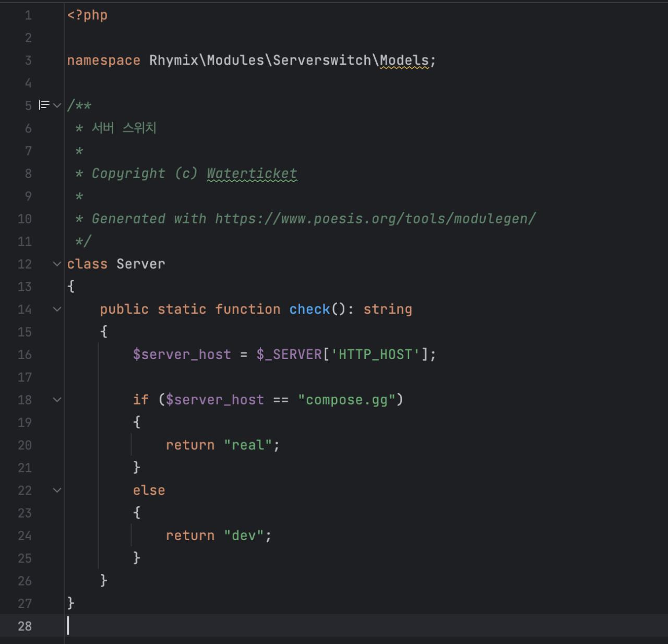Open the poesis.org modulegen link in comment
Viewport: 668px width, 644px height.
pos(375,219)
